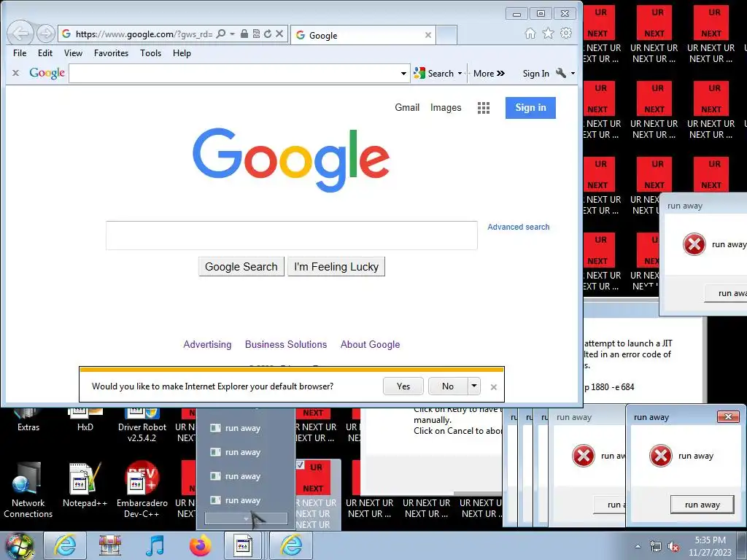Click the compatibility view icon in address bar
Viewport: 747px width, 560px height.
pos(256,34)
